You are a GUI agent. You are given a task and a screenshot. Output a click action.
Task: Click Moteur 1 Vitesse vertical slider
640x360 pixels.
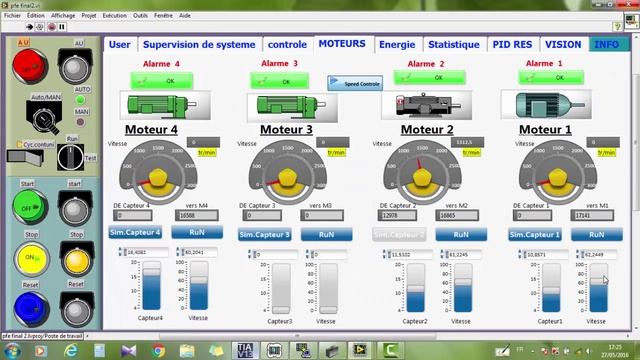click(x=598, y=288)
